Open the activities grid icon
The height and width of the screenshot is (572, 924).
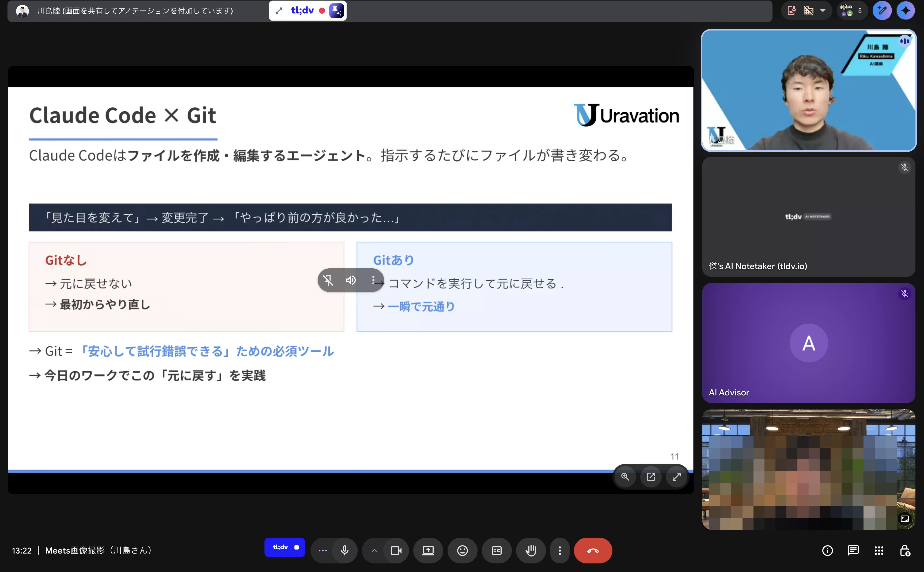pos(878,550)
